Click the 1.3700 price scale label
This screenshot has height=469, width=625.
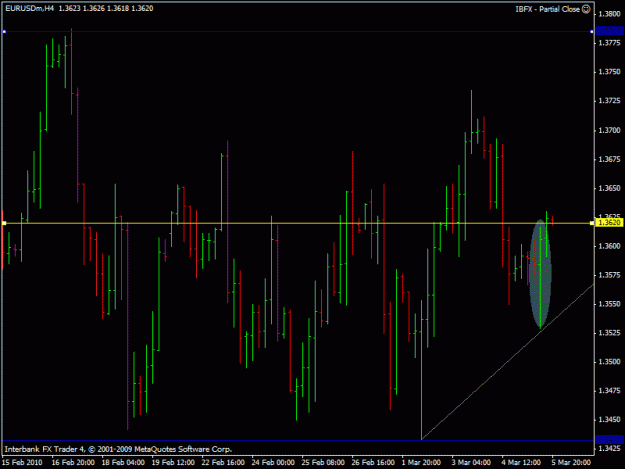pyautogui.click(x=609, y=130)
